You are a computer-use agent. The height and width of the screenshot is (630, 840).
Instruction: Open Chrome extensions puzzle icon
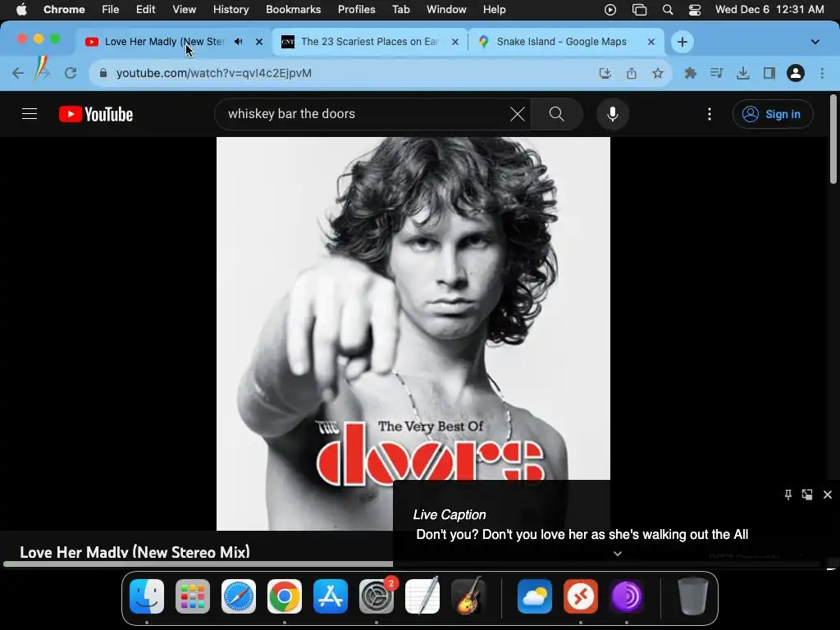pyautogui.click(x=690, y=73)
